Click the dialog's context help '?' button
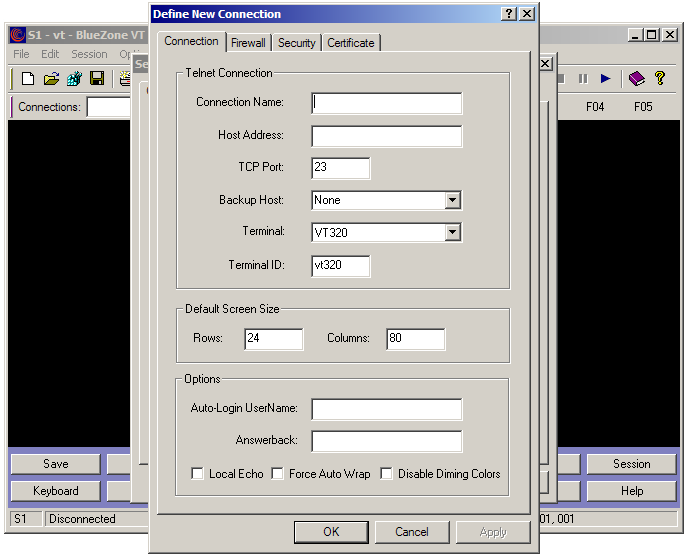This screenshot has height=555, width=687. [509, 13]
